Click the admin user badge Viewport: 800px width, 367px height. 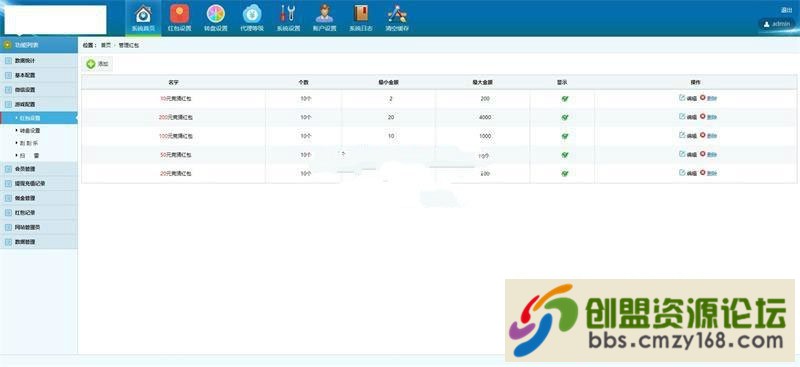click(x=777, y=24)
